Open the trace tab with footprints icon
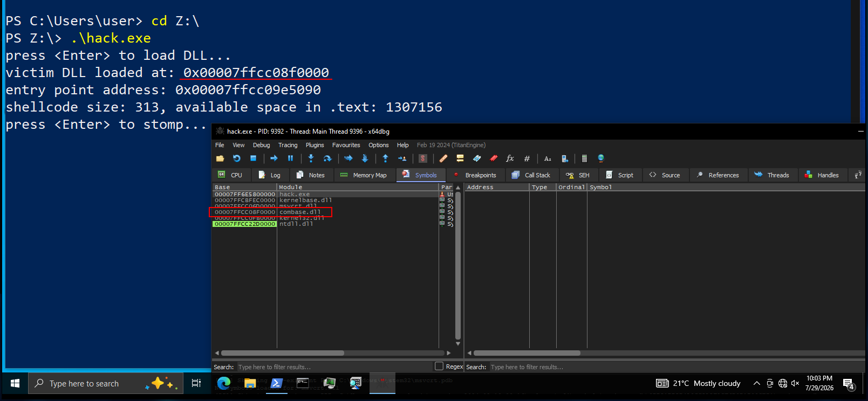 point(858,175)
